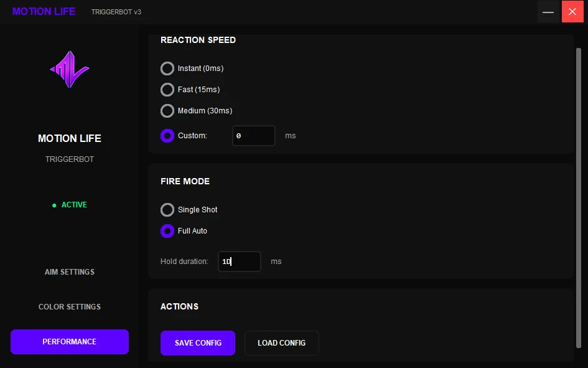The image size is (588, 368).
Task: Click the ACTIVE status label
Action: click(74, 205)
